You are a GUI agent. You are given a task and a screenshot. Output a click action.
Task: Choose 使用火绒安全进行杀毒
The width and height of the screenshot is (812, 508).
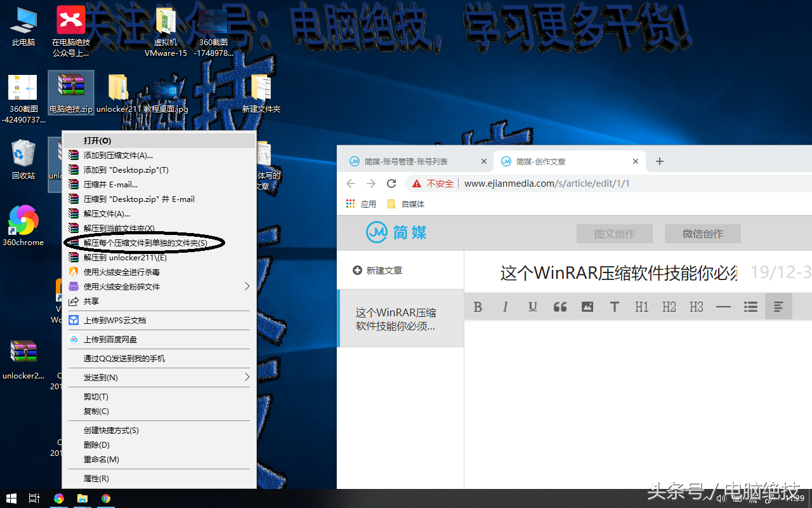coord(159,272)
